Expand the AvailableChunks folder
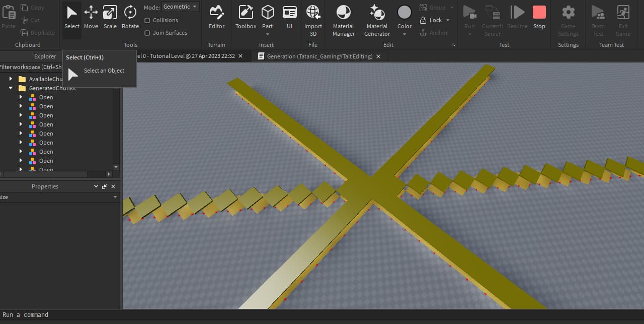This screenshot has width=644, height=324. [x=11, y=79]
